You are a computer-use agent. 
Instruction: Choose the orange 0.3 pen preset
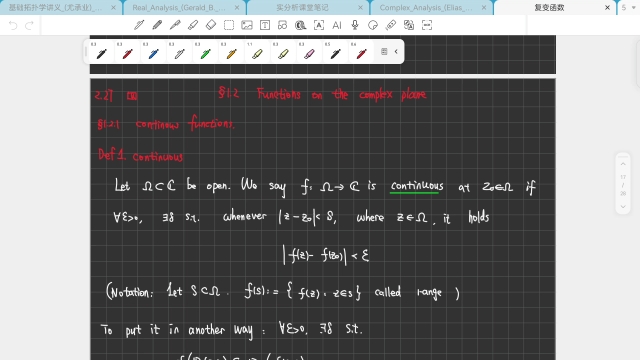tap(231, 52)
